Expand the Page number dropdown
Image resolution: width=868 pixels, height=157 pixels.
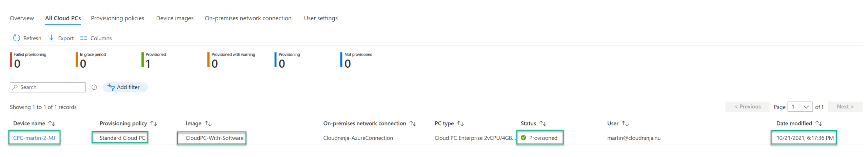tap(800, 107)
